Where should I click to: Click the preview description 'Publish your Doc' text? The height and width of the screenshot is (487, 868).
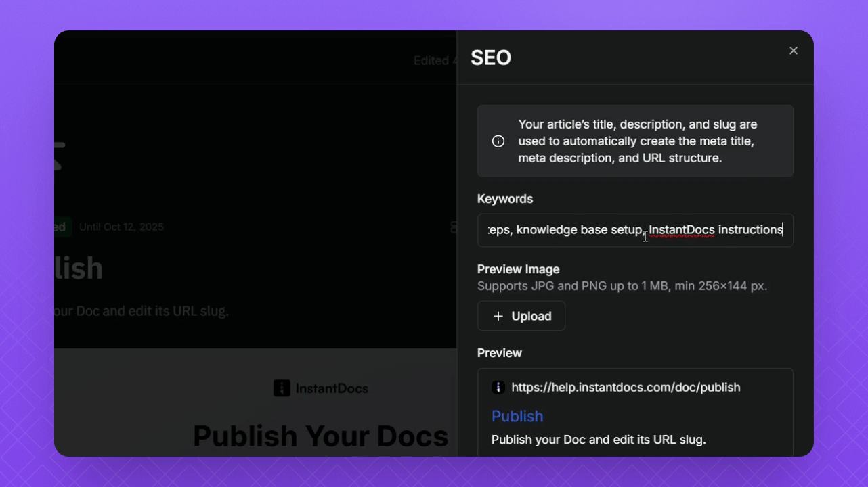click(x=599, y=440)
